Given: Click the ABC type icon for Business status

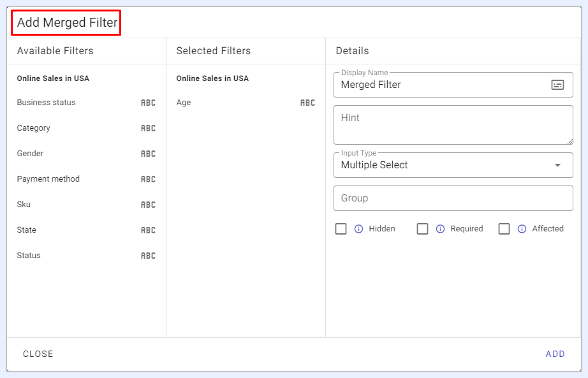Looking at the screenshot, I should click(x=148, y=103).
